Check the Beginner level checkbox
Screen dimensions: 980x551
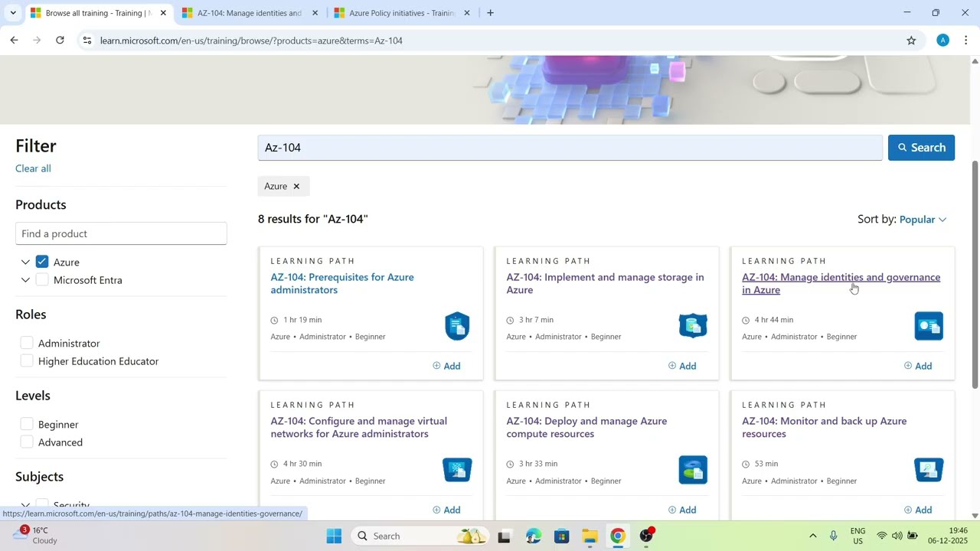click(27, 424)
